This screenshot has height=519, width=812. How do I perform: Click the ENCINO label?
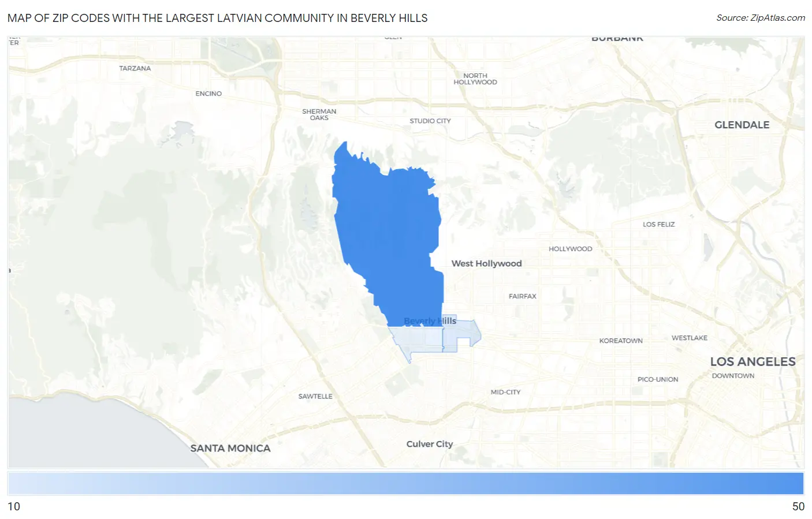(208, 94)
